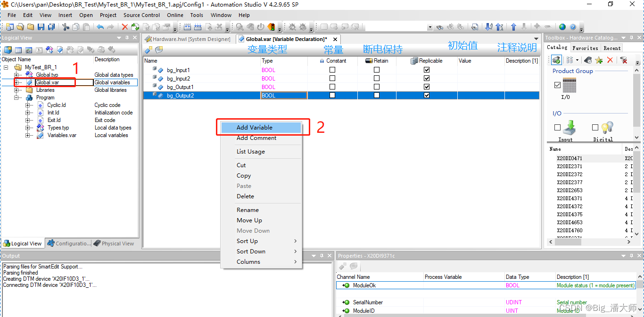Switch to the Favorites tab in Toolbox
This screenshot has height=317, width=644.
[x=585, y=48]
